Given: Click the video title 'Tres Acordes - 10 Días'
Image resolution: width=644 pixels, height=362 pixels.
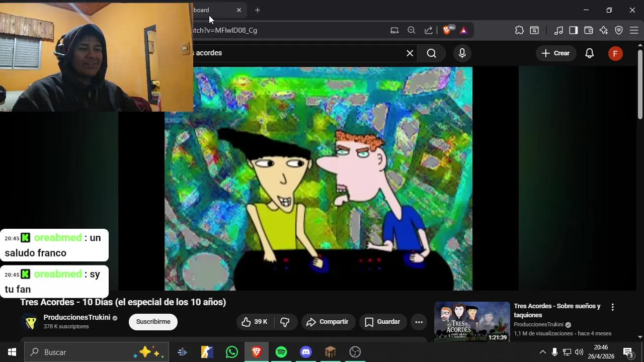Looking at the screenshot, I should coord(123,302).
